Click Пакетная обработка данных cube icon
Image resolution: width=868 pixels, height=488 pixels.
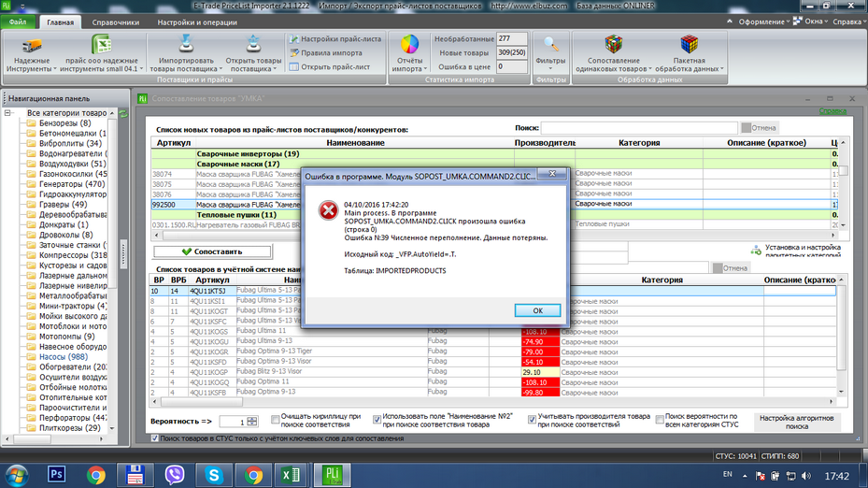click(690, 44)
